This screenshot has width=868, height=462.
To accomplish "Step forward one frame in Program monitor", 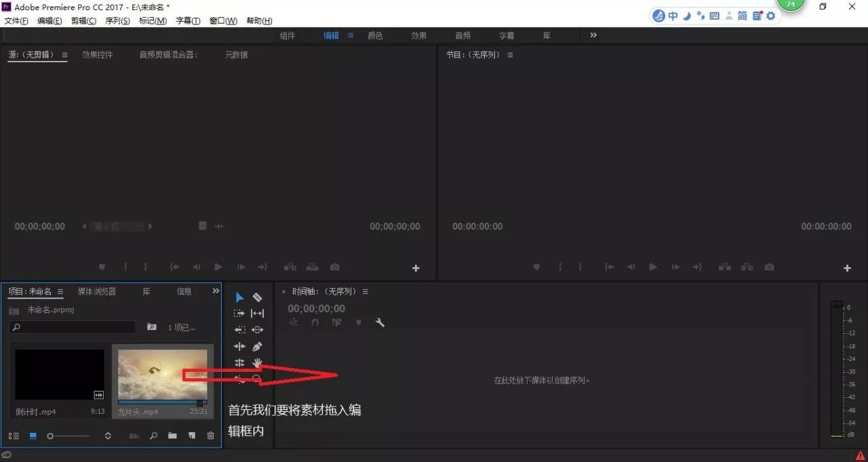I will [675, 268].
